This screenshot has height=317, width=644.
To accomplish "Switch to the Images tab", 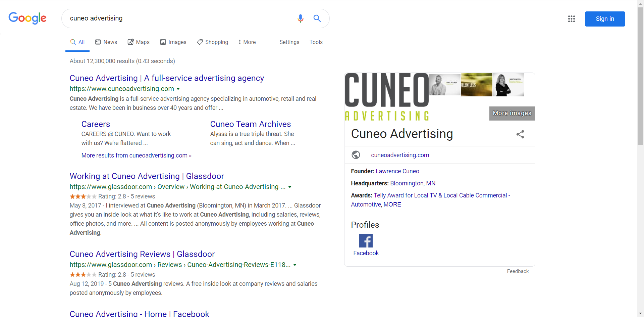I will point(173,42).
